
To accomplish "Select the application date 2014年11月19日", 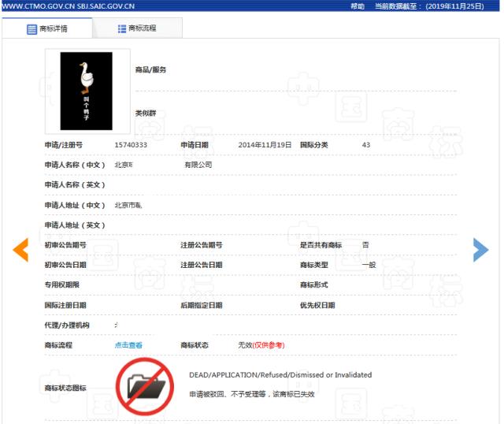I will [265, 145].
